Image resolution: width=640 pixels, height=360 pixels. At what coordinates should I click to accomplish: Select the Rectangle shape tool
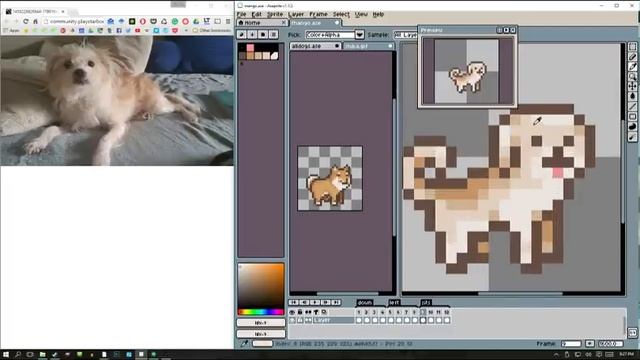[632, 117]
